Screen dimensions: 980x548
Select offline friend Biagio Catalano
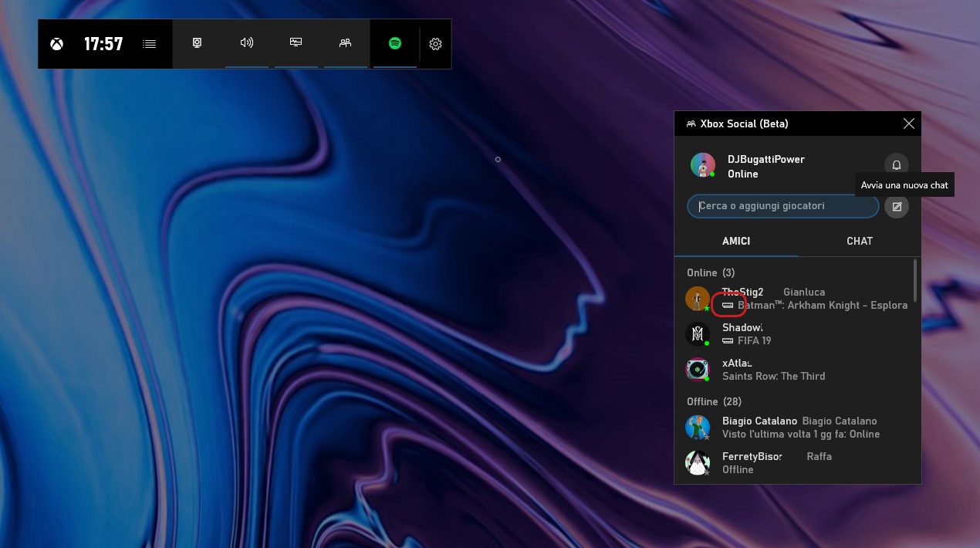click(795, 428)
